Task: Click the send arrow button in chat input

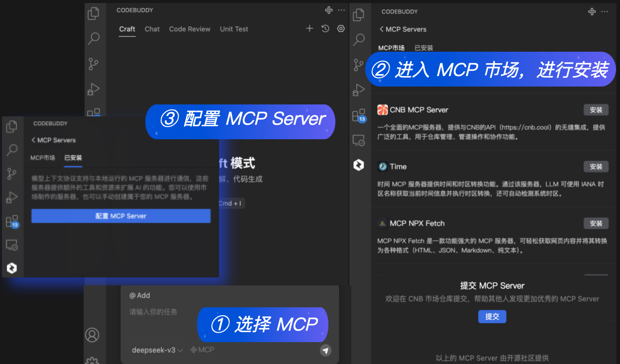Action: pos(325,351)
